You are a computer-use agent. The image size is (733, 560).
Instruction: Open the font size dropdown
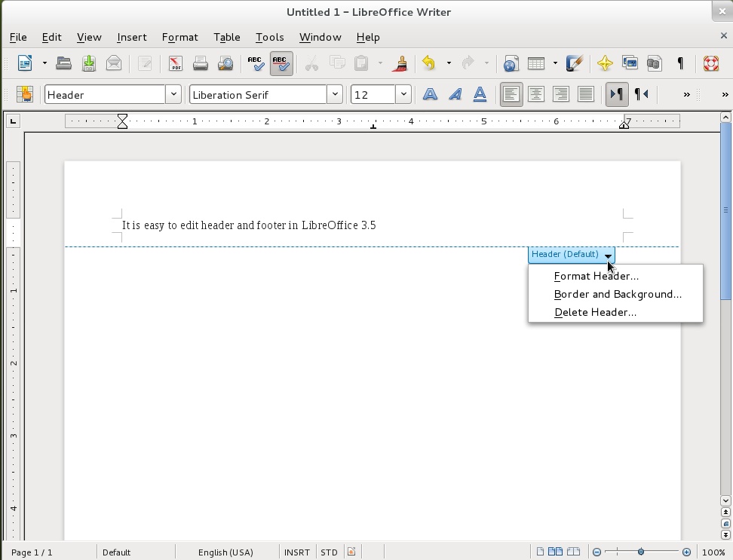pyautogui.click(x=403, y=94)
